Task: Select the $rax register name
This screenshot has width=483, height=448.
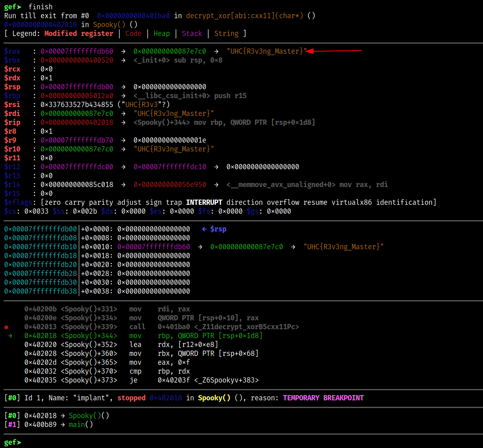Action: coord(12,51)
